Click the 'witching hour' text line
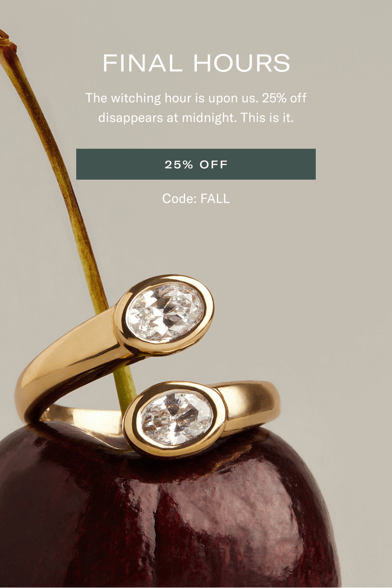The width and height of the screenshot is (392, 588). click(196, 98)
